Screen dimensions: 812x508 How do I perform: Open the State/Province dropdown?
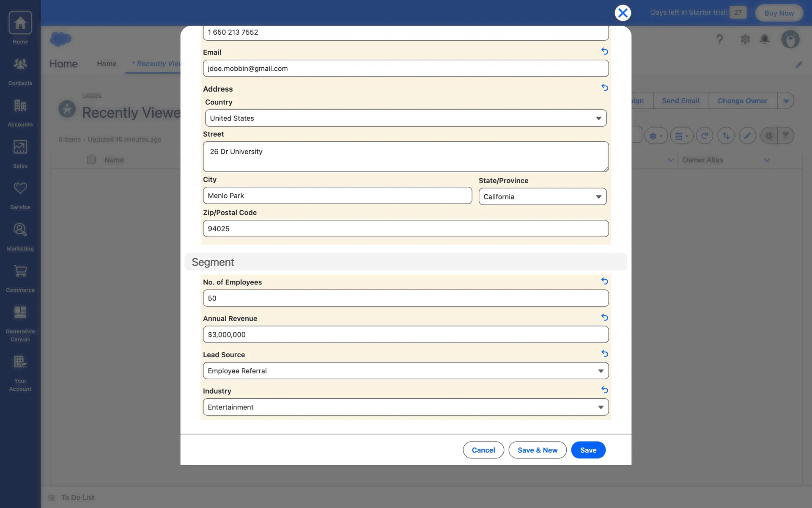(542, 197)
